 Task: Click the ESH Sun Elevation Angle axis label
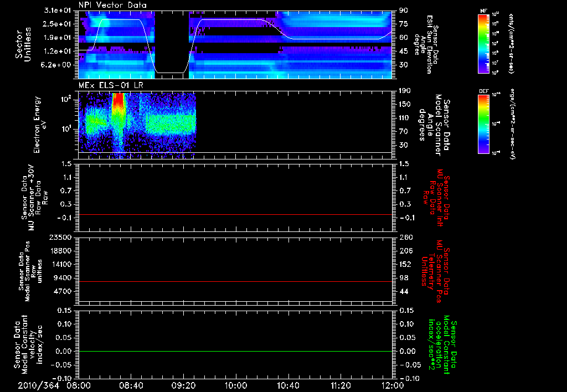tap(428, 43)
